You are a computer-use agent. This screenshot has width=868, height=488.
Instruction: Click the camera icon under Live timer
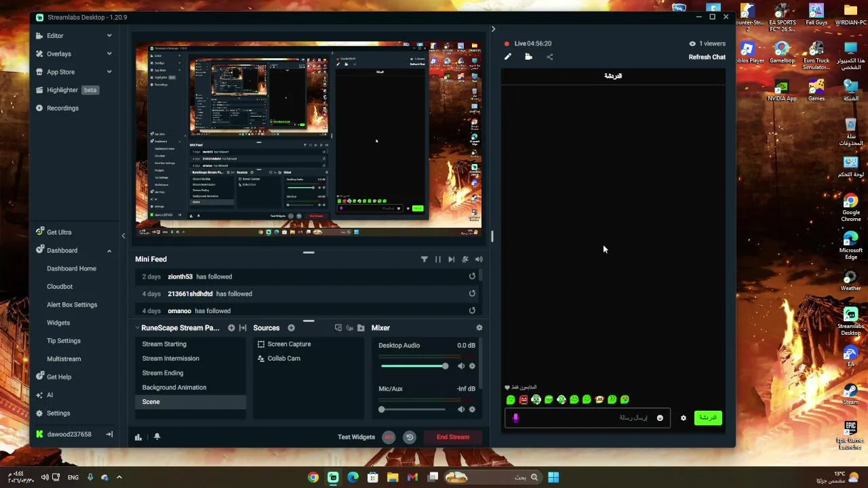529,57
